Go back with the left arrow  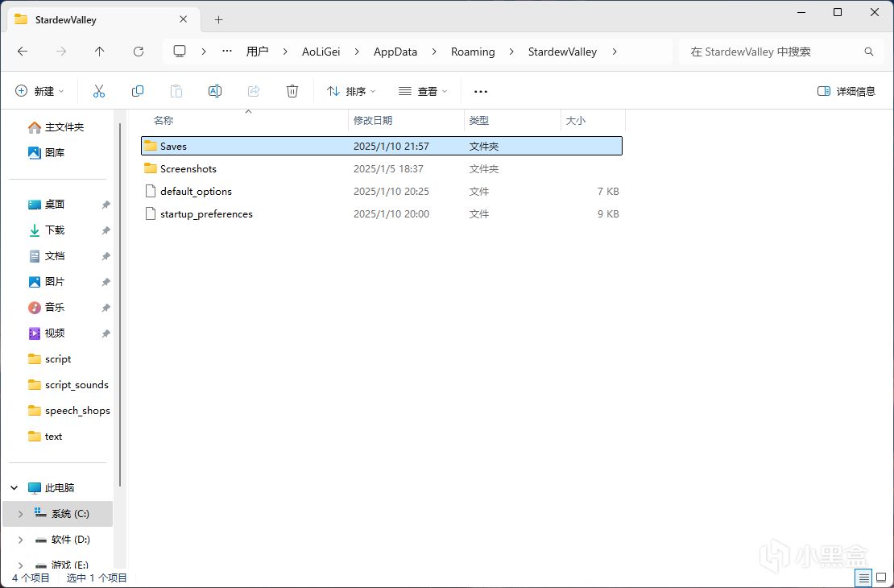[23, 52]
